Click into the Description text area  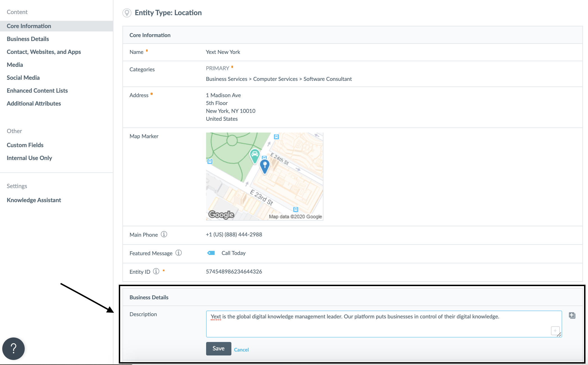click(x=376, y=326)
